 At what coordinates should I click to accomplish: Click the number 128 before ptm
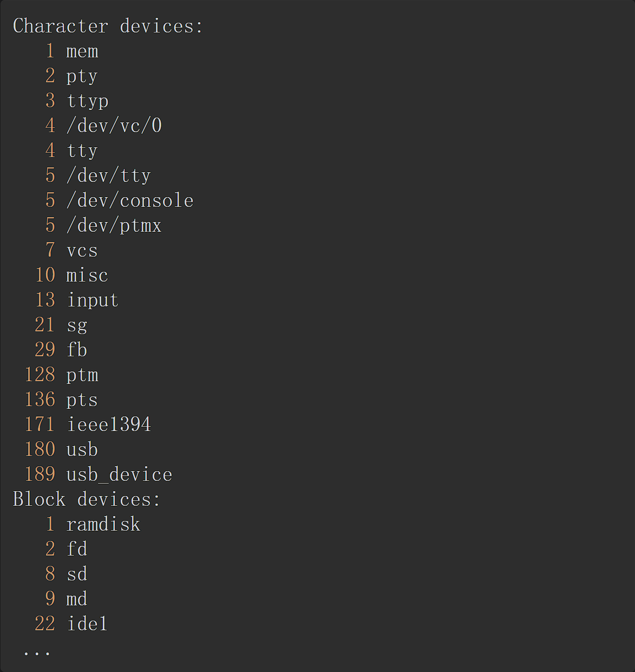tap(40, 375)
